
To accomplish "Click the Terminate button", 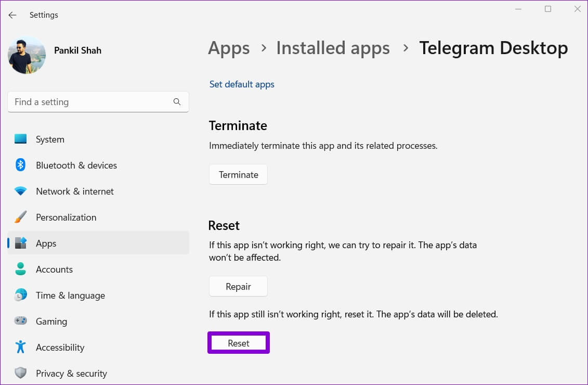I will tap(239, 174).
